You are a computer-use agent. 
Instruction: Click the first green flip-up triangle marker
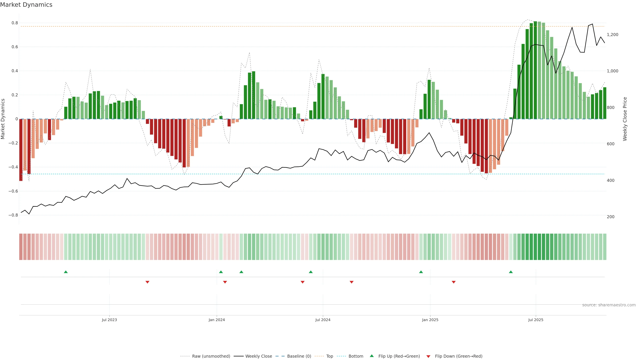[x=66, y=272]
